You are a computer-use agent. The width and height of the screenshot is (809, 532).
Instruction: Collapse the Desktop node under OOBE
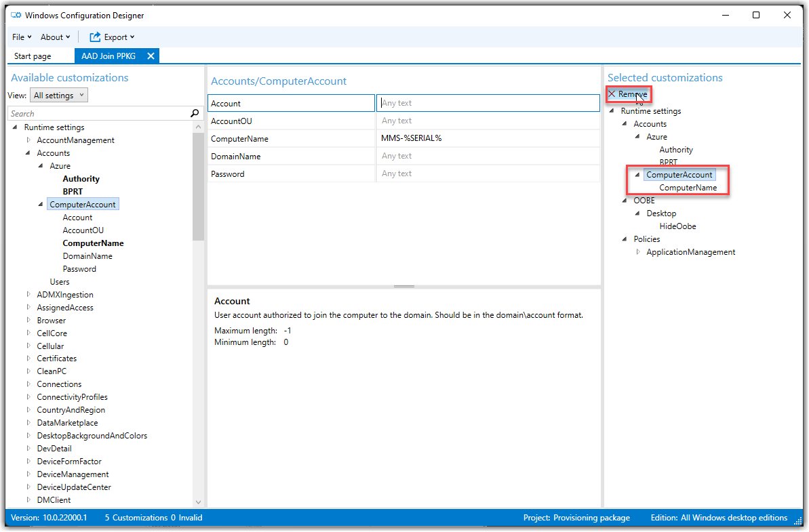pyautogui.click(x=637, y=213)
